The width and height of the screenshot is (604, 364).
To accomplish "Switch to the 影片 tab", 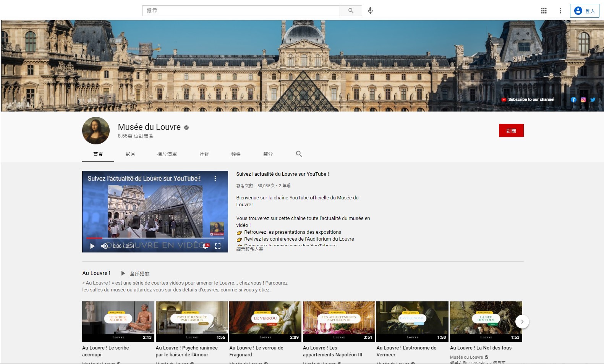I will tap(130, 154).
